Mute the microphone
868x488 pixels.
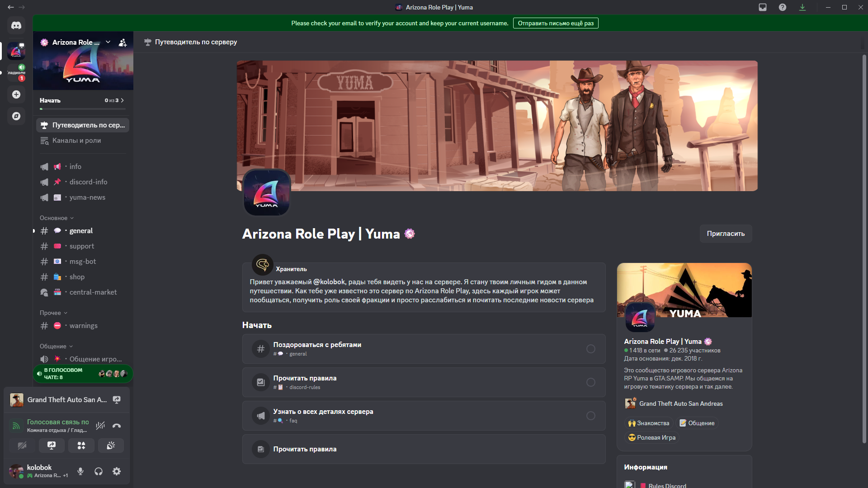pos(80,472)
